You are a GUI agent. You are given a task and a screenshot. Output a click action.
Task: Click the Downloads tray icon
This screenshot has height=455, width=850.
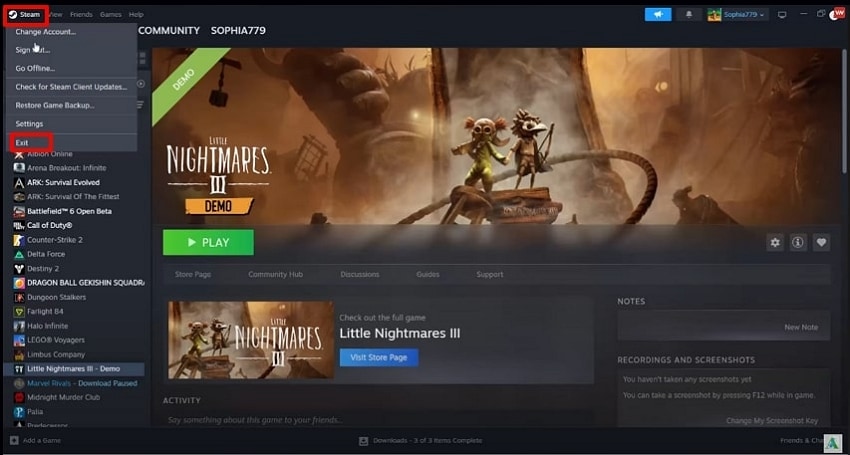tap(364, 440)
